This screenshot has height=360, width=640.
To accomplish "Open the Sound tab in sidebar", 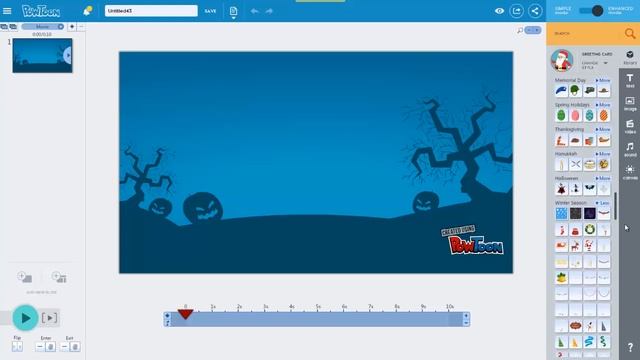I will coord(630,149).
